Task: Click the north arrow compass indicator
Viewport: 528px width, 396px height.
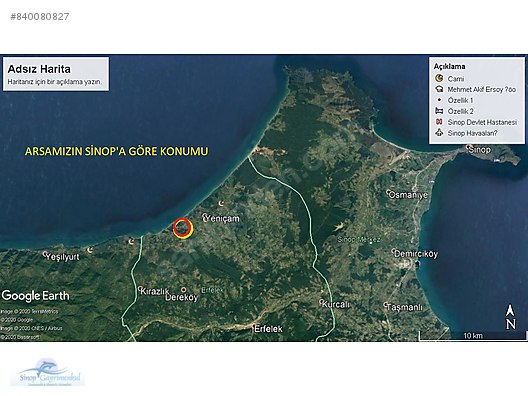Action: 510,317
